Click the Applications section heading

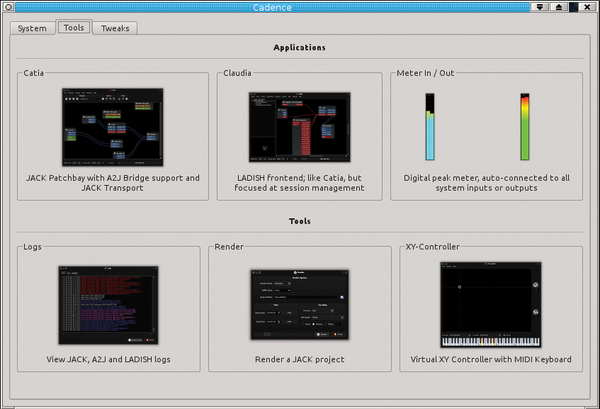300,47
